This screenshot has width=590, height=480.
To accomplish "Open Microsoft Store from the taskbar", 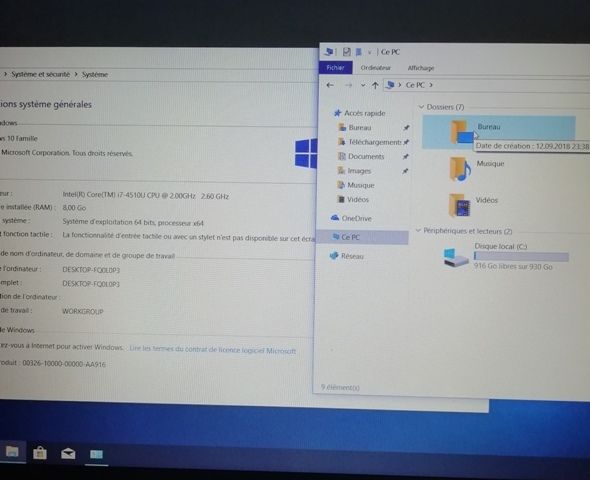I will pyautogui.click(x=40, y=453).
